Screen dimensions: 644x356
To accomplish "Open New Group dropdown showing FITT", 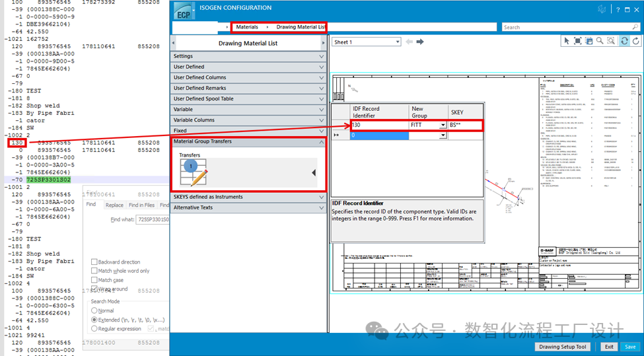I will pos(443,125).
